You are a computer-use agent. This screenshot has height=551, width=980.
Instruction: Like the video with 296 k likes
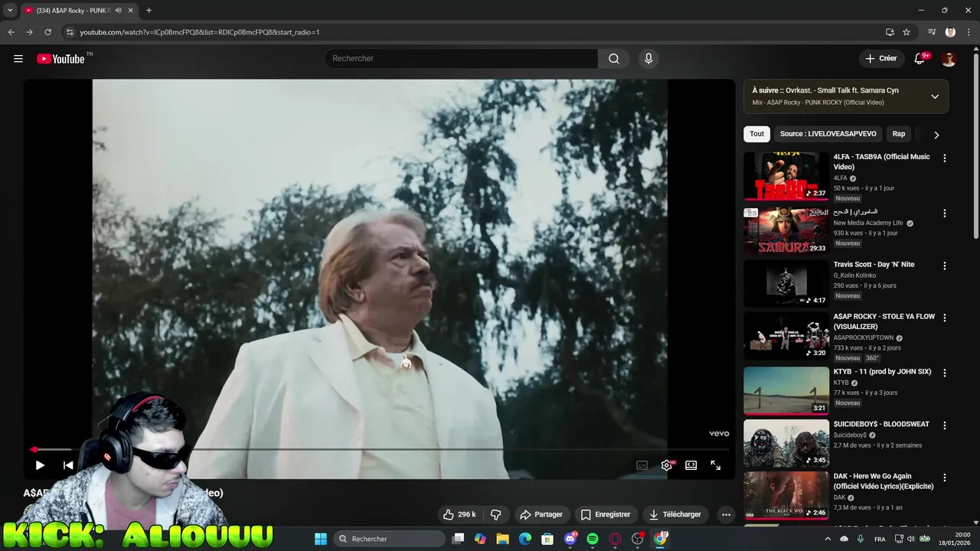(460, 514)
